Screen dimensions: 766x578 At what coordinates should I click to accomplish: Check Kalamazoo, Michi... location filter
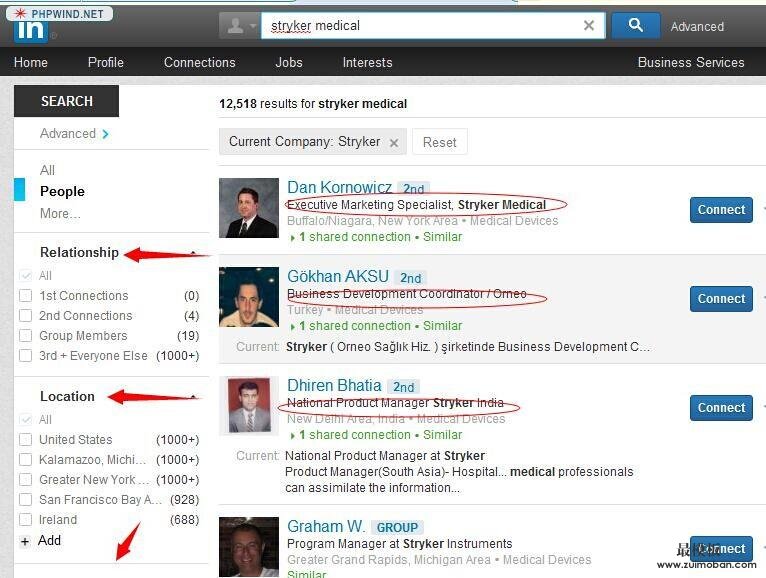pos(25,460)
